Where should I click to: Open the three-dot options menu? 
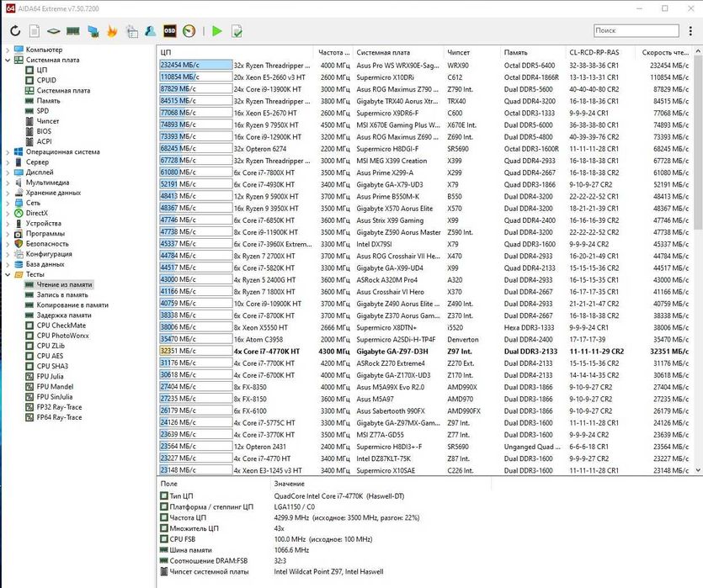690,31
